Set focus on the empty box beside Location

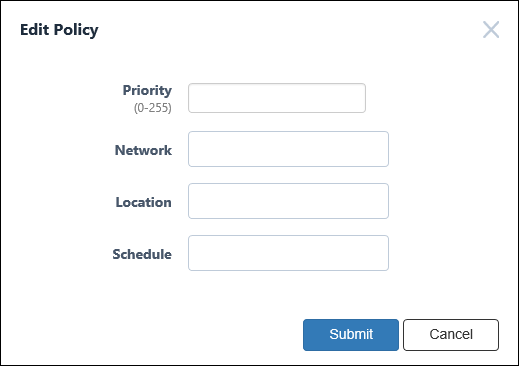(x=288, y=201)
